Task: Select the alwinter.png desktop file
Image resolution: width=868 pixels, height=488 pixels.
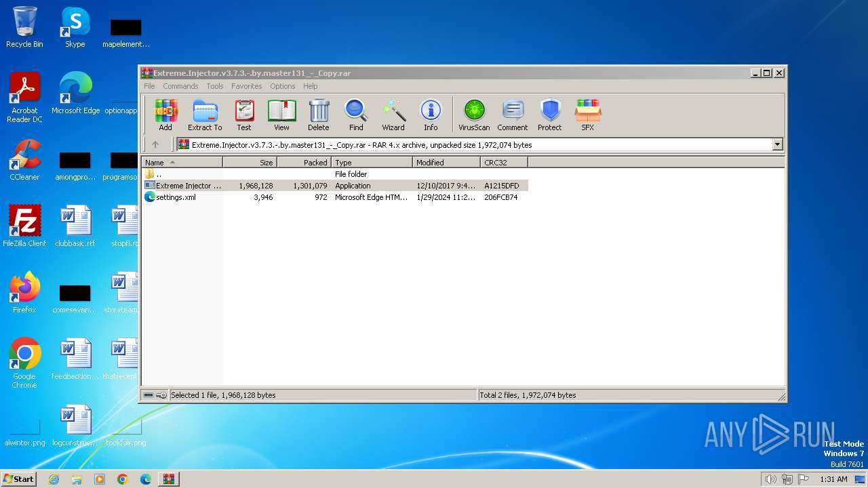Action: [x=24, y=430]
